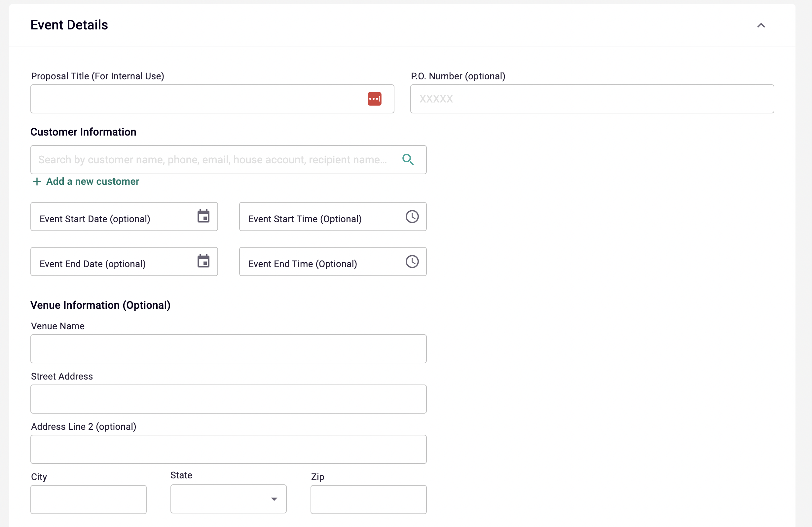
Task: Click the customer search magnifier icon
Action: pyautogui.click(x=408, y=159)
